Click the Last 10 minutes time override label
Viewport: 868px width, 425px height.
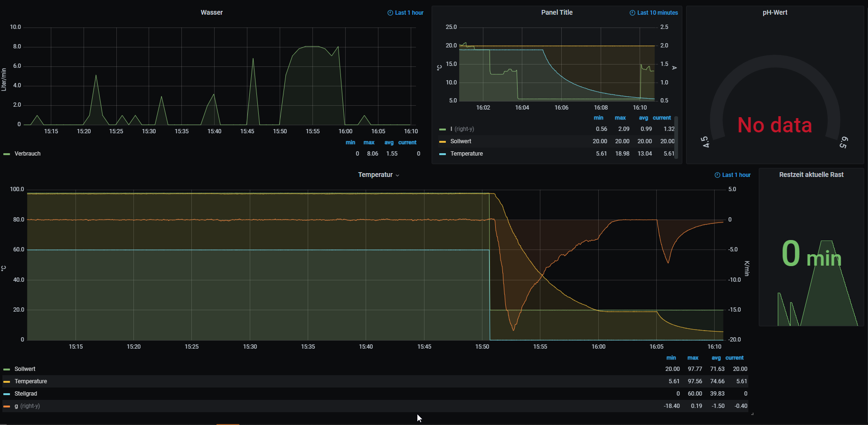click(657, 13)
